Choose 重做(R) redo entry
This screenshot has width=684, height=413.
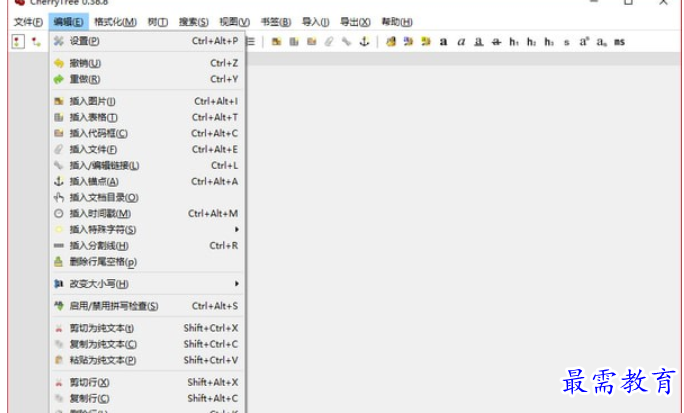point(147,79)
